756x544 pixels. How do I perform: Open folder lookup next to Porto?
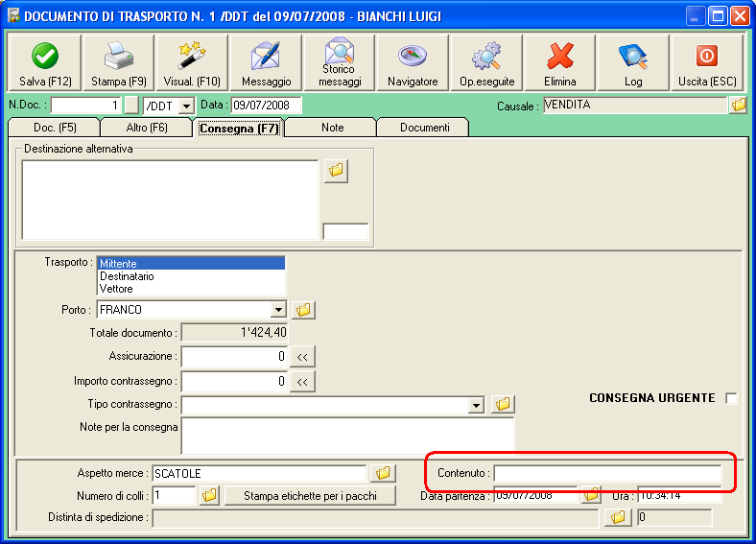[303, 310]
